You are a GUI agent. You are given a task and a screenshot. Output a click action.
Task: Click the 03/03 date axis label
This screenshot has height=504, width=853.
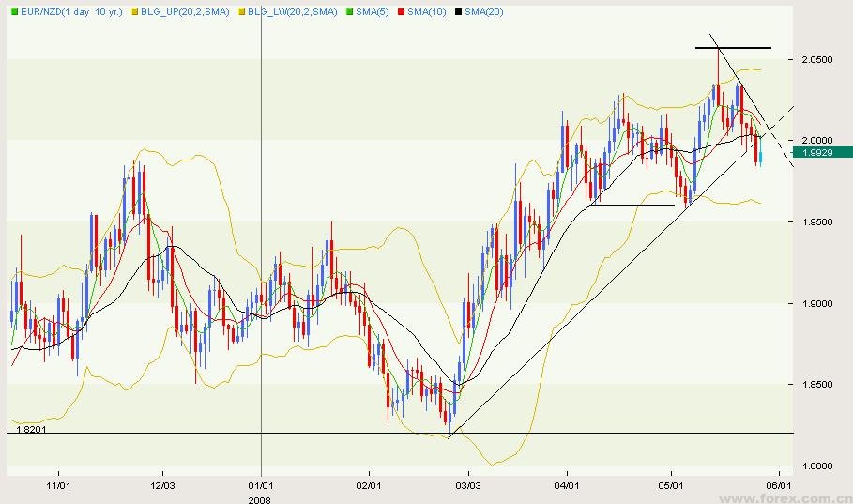(x=468, y=484)
